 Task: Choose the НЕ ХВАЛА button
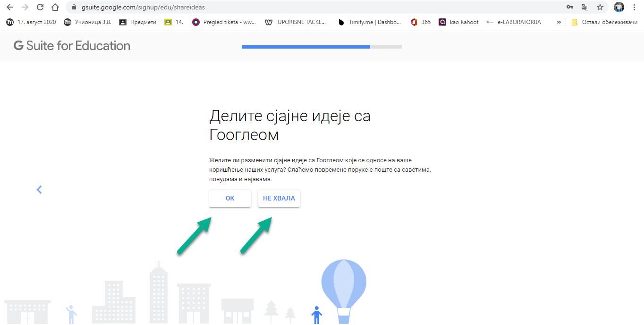click(279, 199)
